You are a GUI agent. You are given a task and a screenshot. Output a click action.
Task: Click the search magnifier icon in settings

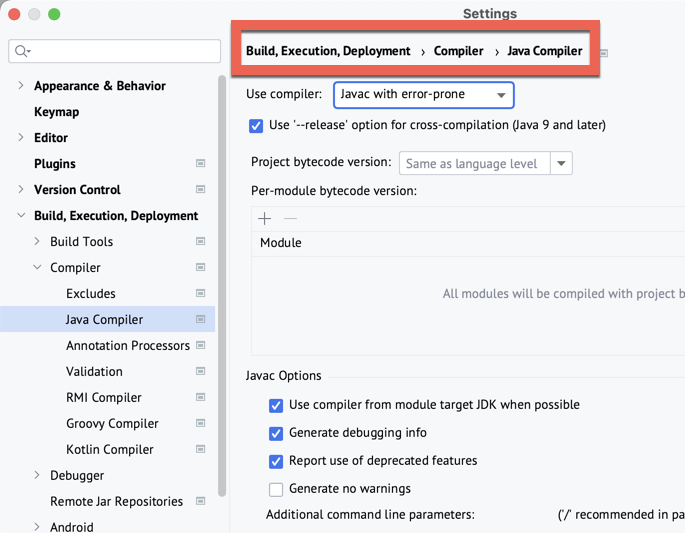click(x=22, y=51)
